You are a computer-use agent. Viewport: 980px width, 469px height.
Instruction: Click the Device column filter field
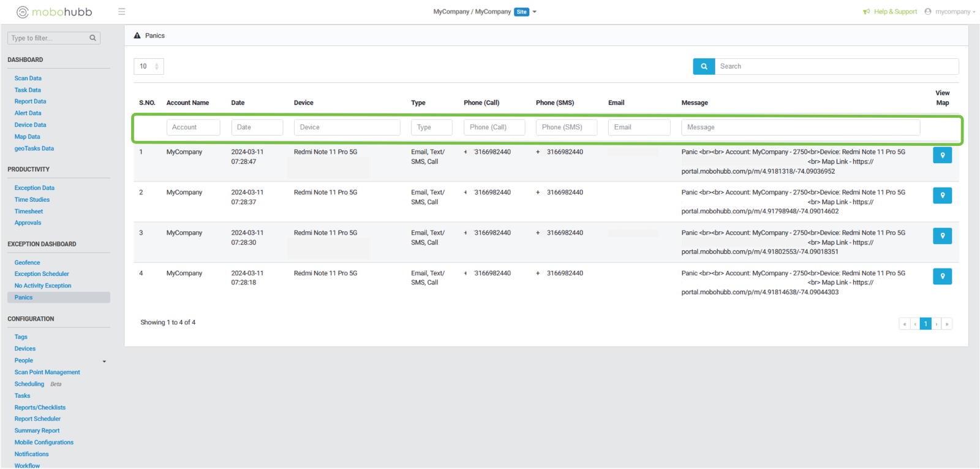click(347, 128)
